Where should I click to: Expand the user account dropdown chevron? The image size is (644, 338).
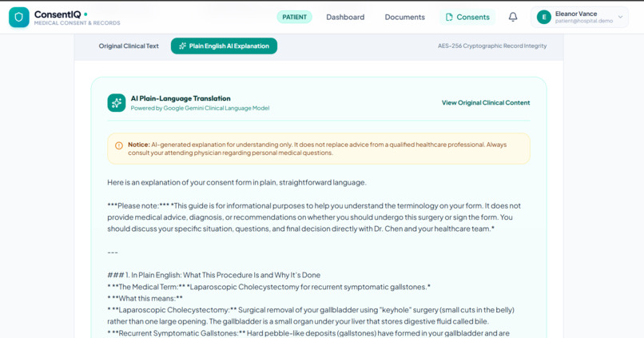tap(620, 18)
